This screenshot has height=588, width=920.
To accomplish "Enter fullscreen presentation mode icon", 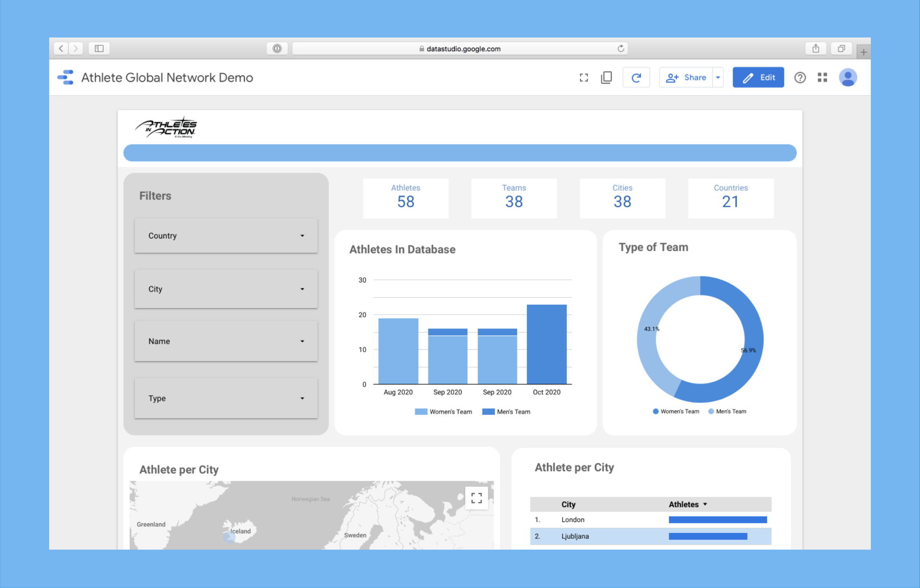I will click(584, 78).
